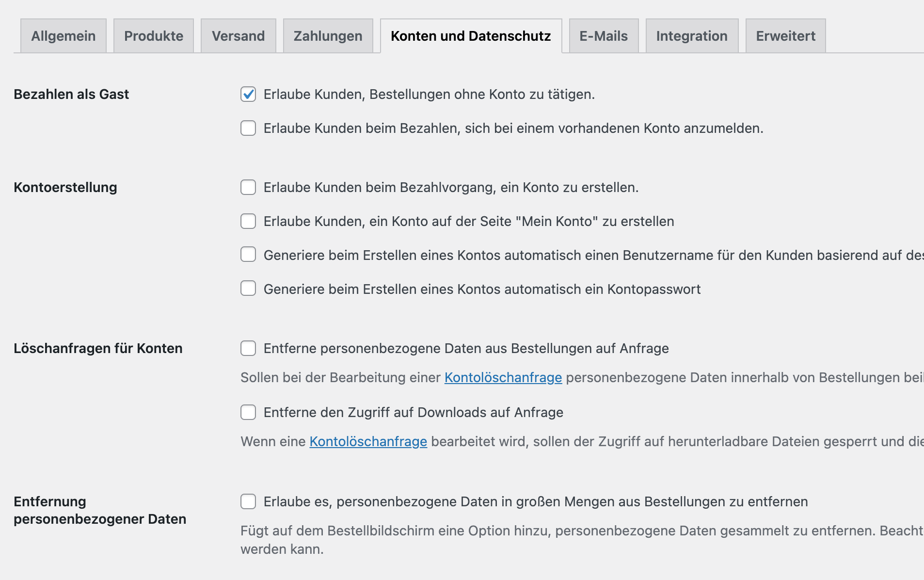
Task: Click Kontolöschanfrage link under Downloads option
Action: pos(368,441)
